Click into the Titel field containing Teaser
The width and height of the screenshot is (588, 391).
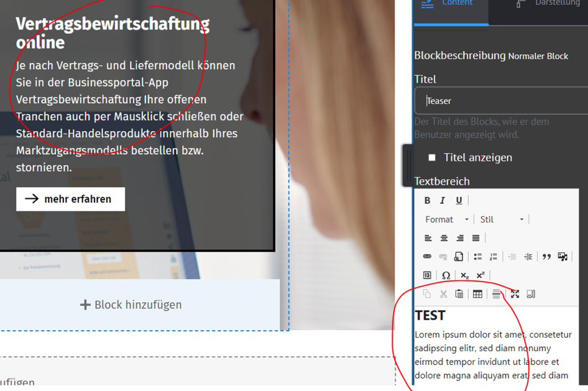(501, 101)
